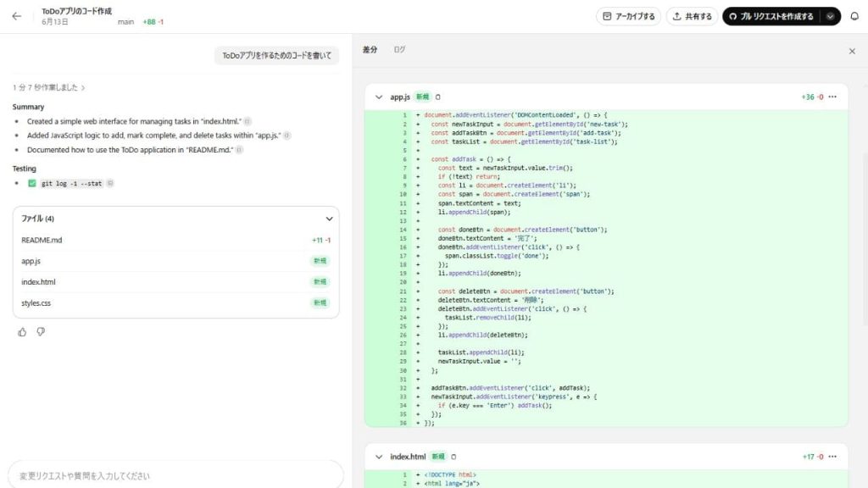The image size is (868, 488).
Task: Click the +17 -0 count for index.html
Action: pyautogui.click(x=813, y=457)
